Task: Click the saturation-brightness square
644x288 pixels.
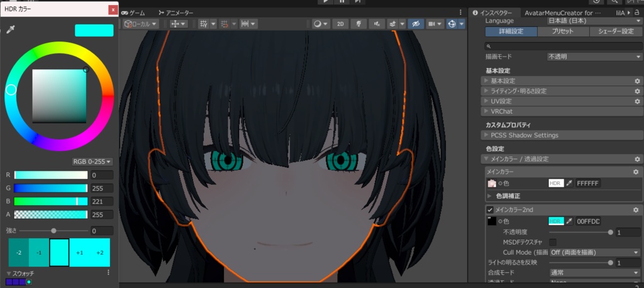Action: tap(59, 96)
